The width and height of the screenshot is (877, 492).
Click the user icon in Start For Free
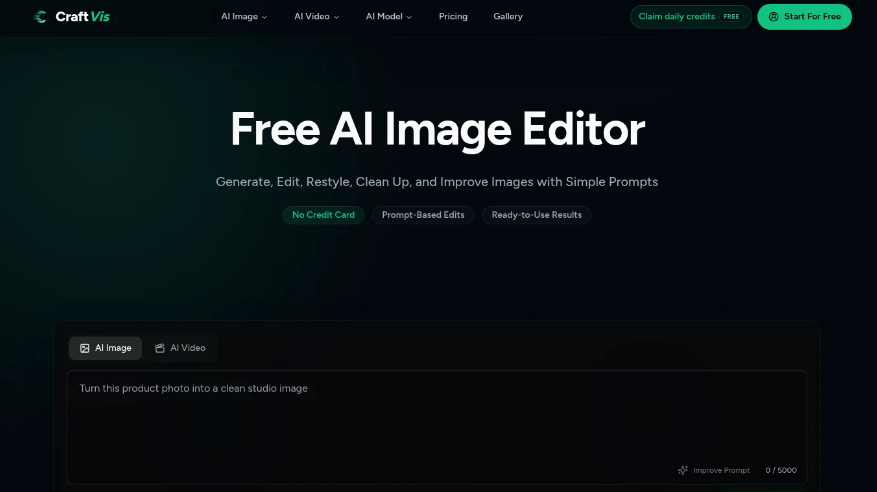[x=774, y=17]
